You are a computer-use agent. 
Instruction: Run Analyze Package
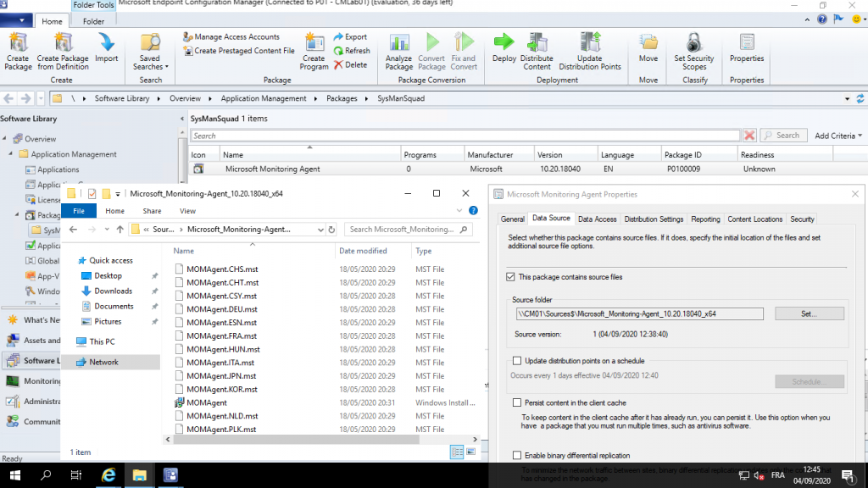[398, 51]
